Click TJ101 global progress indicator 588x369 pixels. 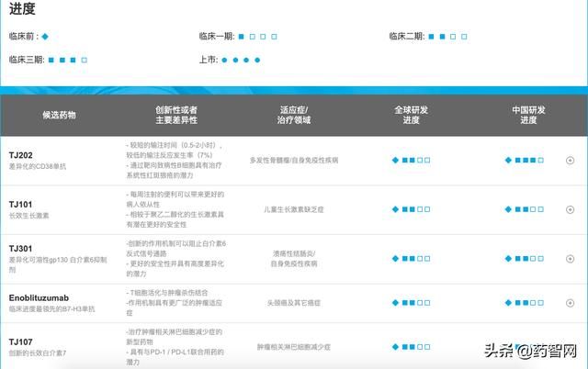pos(411,209)
